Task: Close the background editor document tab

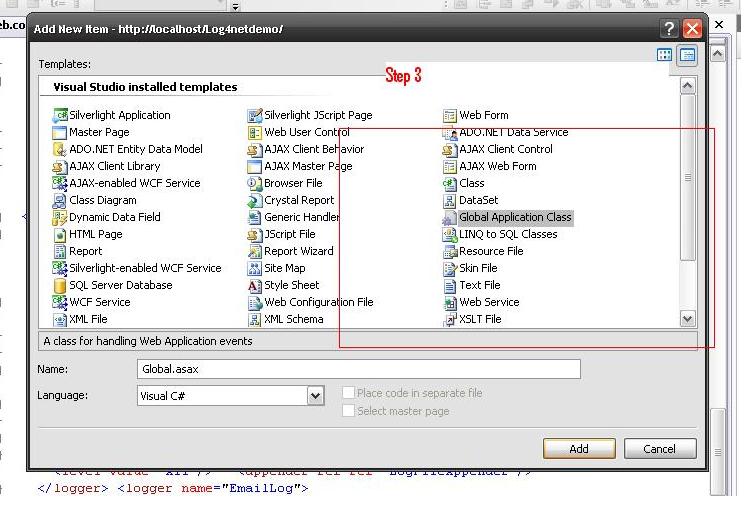Action: 719,24
